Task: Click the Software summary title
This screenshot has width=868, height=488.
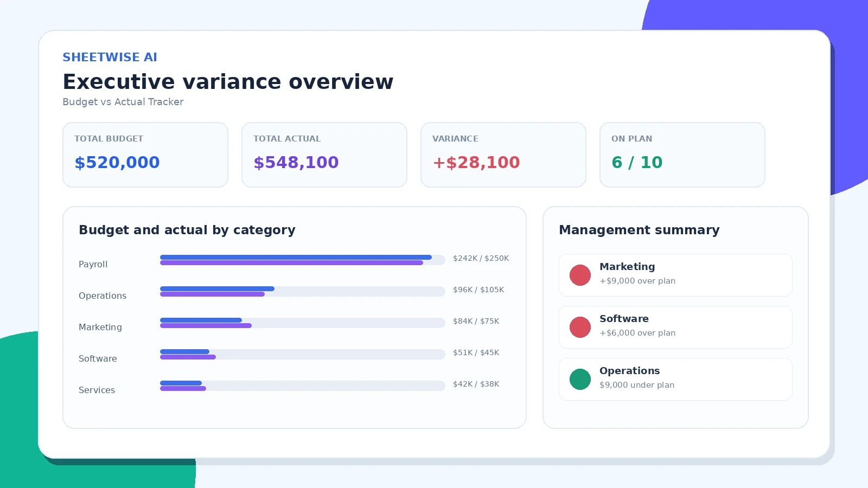Action: click(624, 319)
